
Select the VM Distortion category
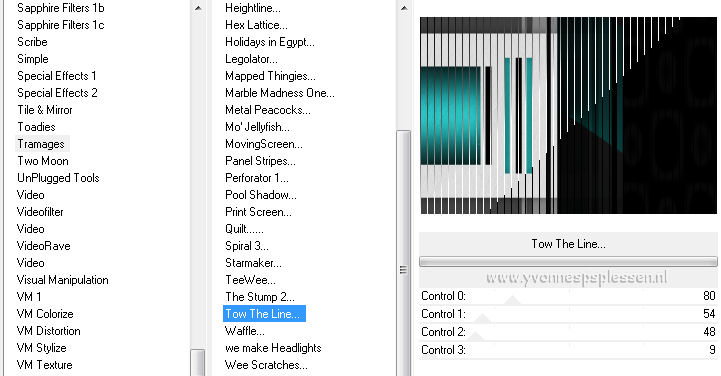tap(48, 331)
